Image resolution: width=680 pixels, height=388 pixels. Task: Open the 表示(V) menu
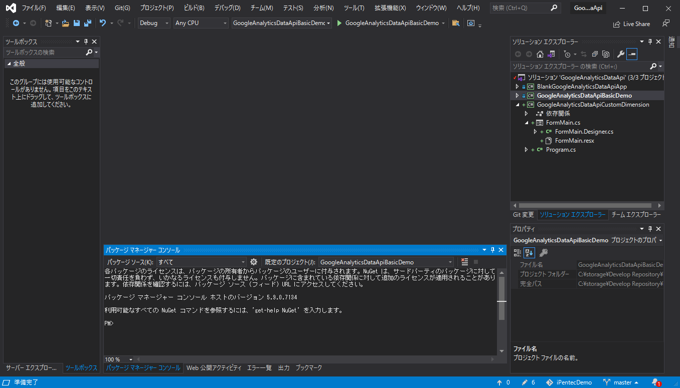click(x=95, y=8)
